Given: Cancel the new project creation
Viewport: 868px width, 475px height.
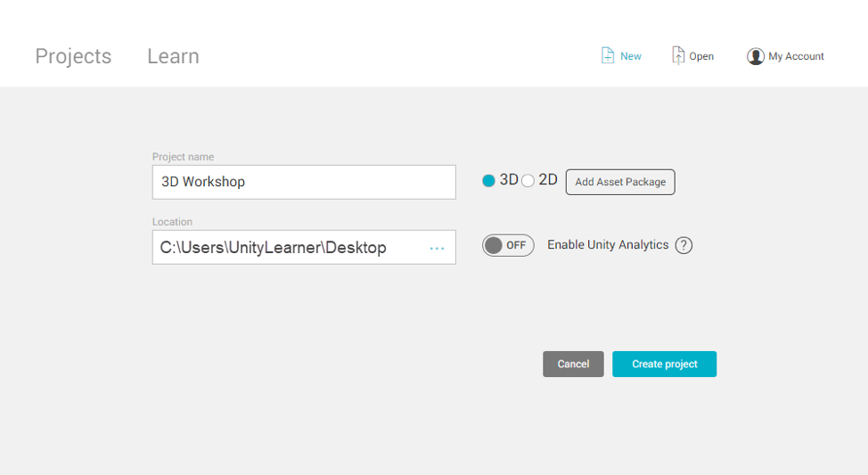Looking at the screenshot, I should point(573,364).
